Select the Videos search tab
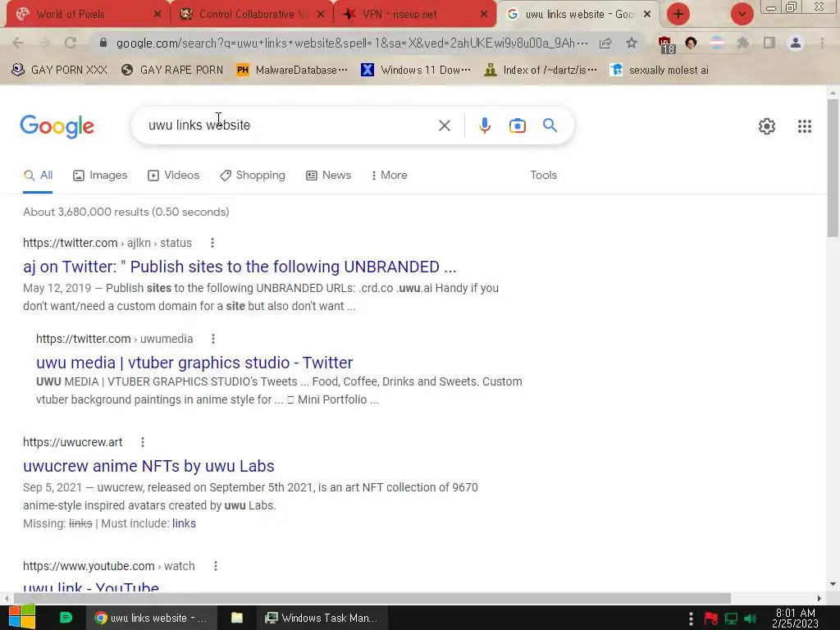This screenshot has height=630, width=840. [x=174, y=176]
